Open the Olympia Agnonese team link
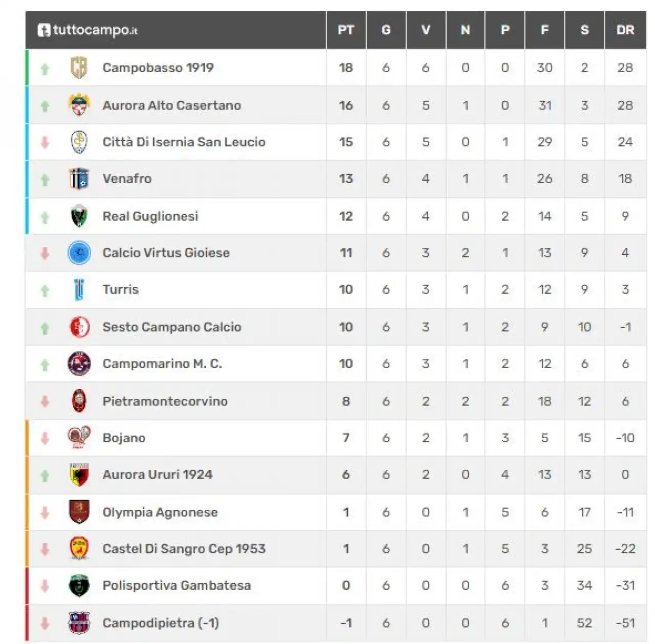Screen dimensions: 655x644 (160, 512)
